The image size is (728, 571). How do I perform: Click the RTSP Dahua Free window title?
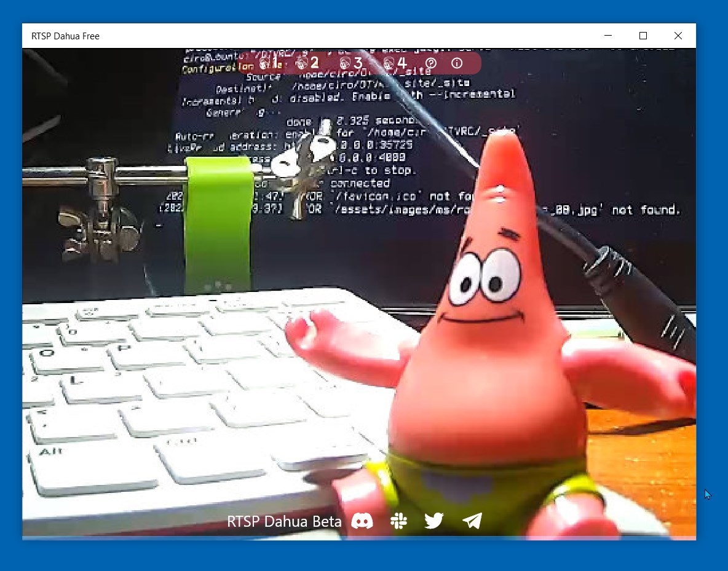(65, 36)
